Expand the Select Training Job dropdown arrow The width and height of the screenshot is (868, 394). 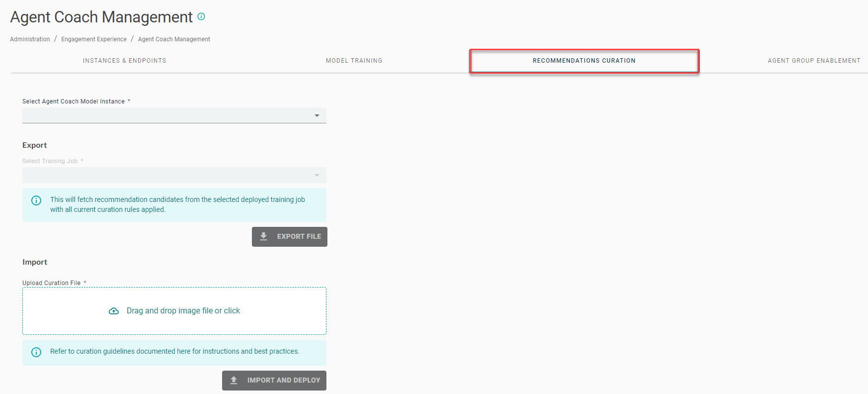point(316,175)
